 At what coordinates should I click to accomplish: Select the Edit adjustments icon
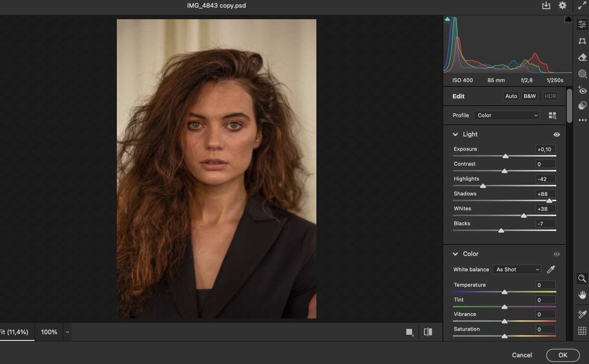[582, 24]
